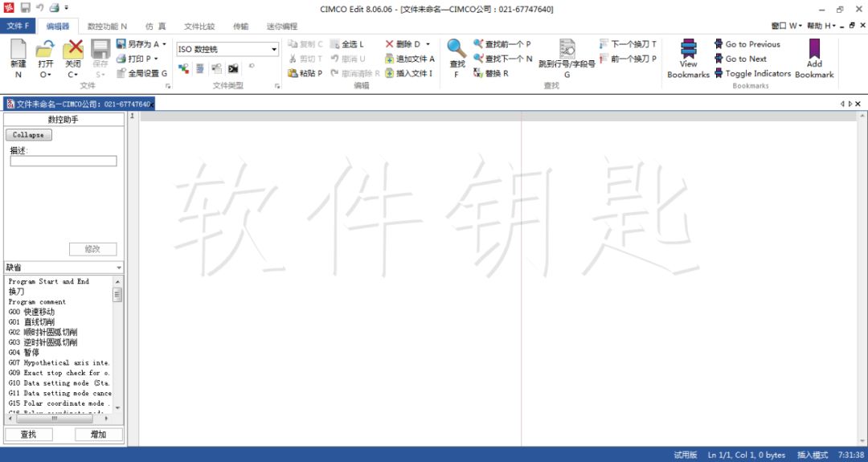Open the 帮助 H menu
This screenshot has width=868, height=462.
click(821, 26)
